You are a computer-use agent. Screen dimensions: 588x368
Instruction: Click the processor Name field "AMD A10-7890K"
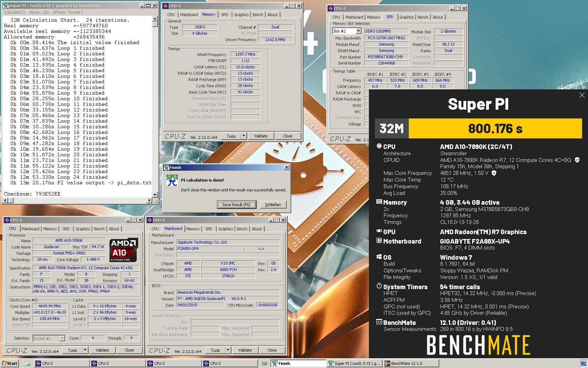tap(69, 240)
